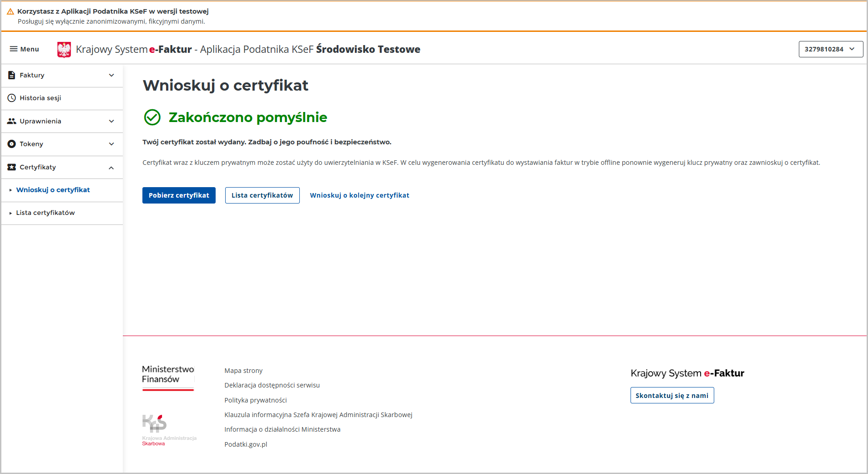Click the Faktury document icon

(12, 75)
